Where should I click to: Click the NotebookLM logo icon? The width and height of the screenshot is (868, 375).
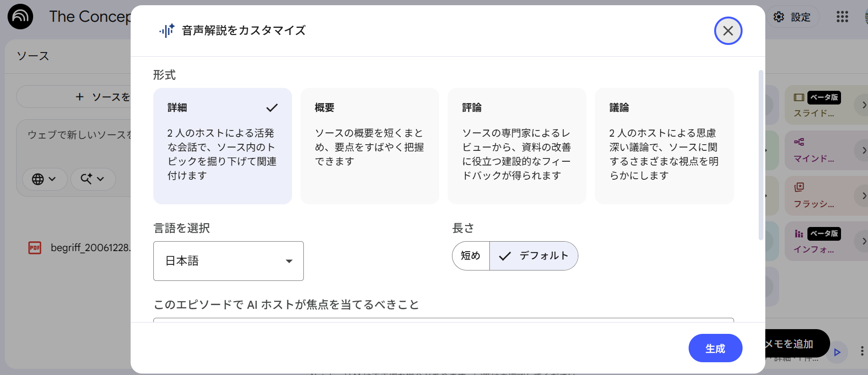coord(20,17)
